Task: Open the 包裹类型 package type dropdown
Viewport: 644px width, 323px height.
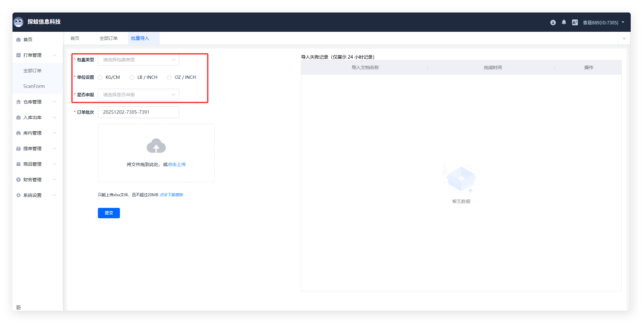Action: [138, 60]
